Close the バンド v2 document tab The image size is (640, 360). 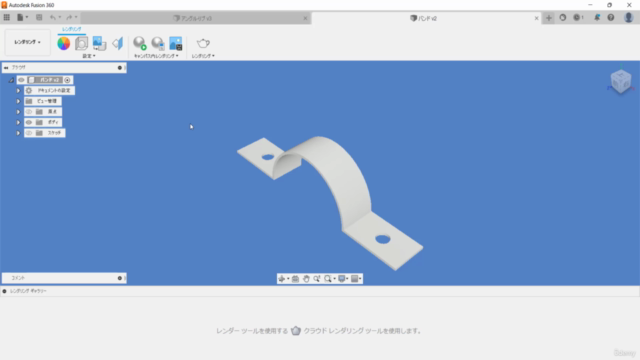coord(536,18)
